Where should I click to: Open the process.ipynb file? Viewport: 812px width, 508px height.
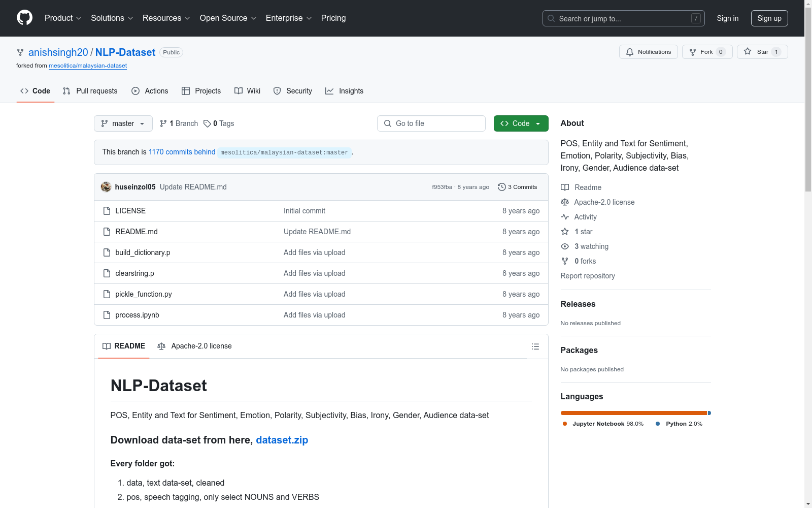coord(137,315)
